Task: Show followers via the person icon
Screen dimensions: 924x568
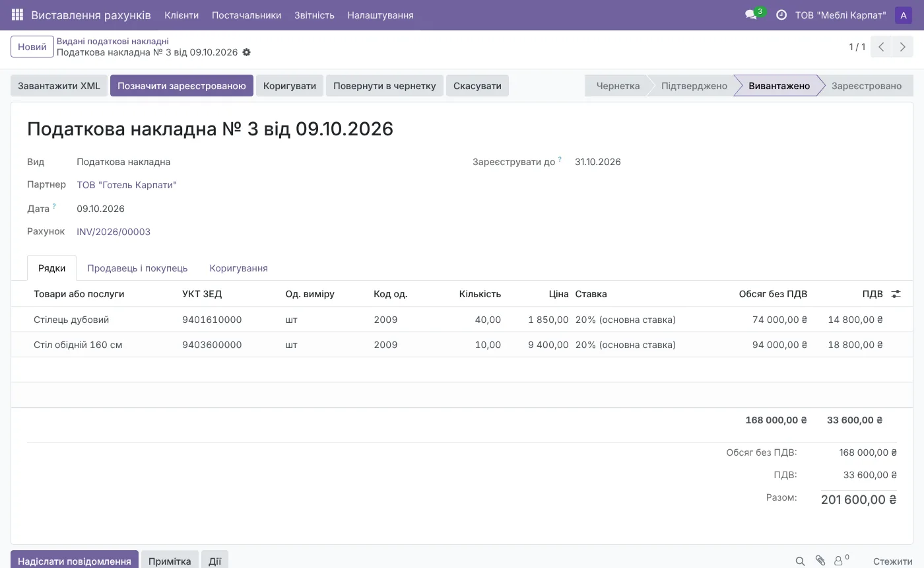Action: tap(841, 561)
